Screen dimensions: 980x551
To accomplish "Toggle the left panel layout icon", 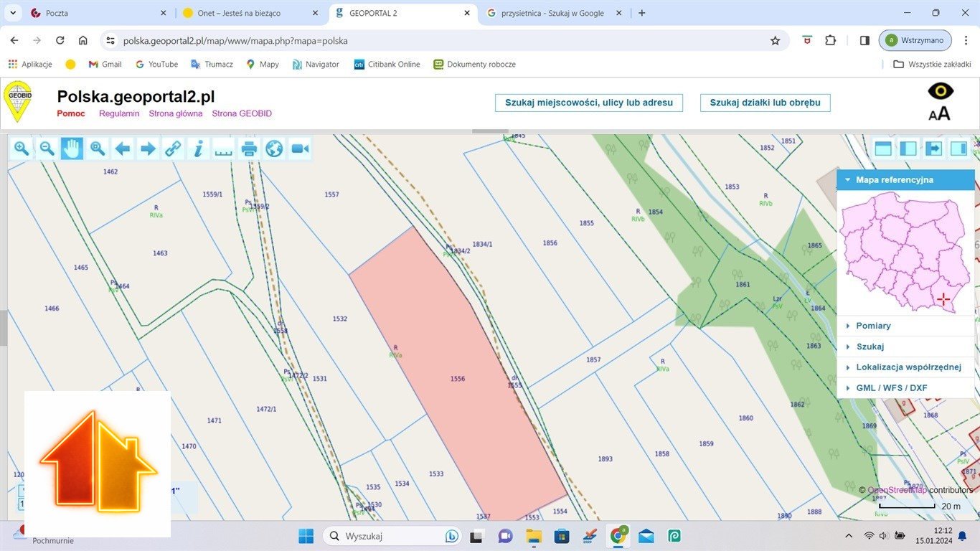I will pos(908,149).
